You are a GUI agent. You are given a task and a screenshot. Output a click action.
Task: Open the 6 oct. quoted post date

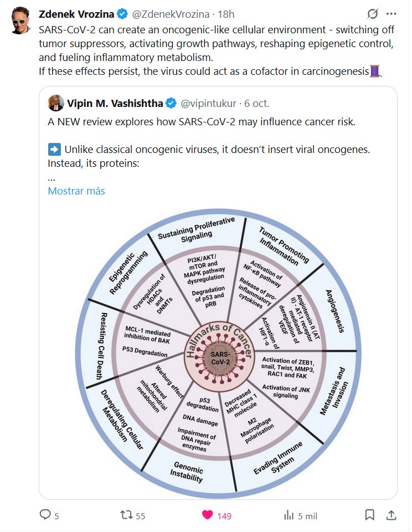pos(256,103)
